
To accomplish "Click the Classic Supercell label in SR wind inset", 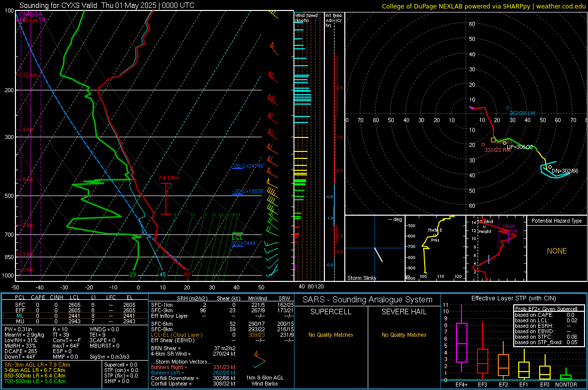I will tap(509, 229).
